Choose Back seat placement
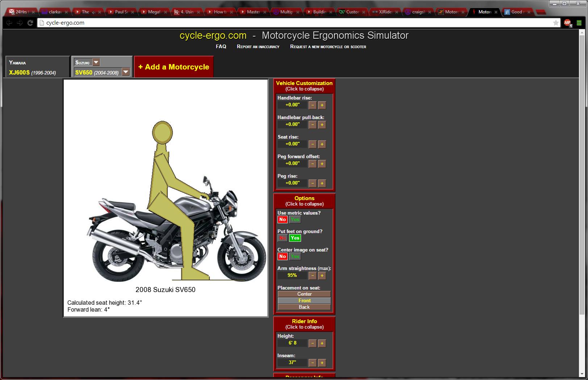The height and width of the screenshot is (380, 588). coord(304,307)
